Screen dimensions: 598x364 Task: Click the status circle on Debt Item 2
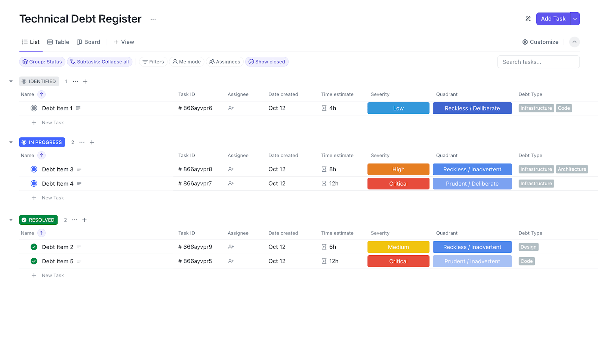pos(34,247)
